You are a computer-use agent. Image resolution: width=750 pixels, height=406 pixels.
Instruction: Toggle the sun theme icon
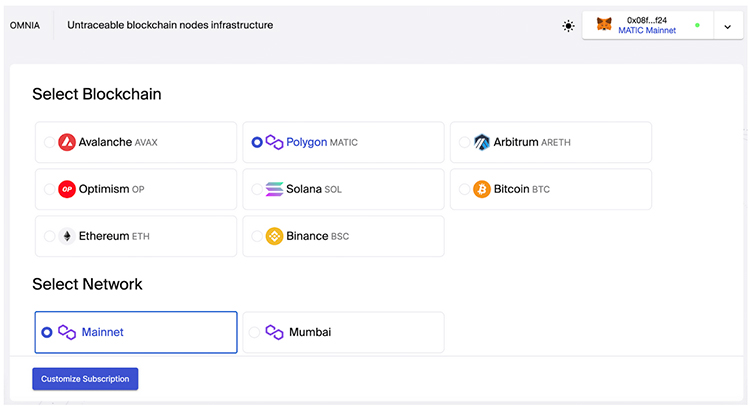[568, 26]
